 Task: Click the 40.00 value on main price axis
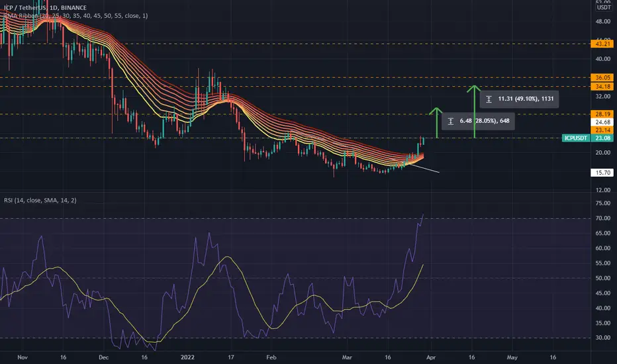click(x=603, y=59)
